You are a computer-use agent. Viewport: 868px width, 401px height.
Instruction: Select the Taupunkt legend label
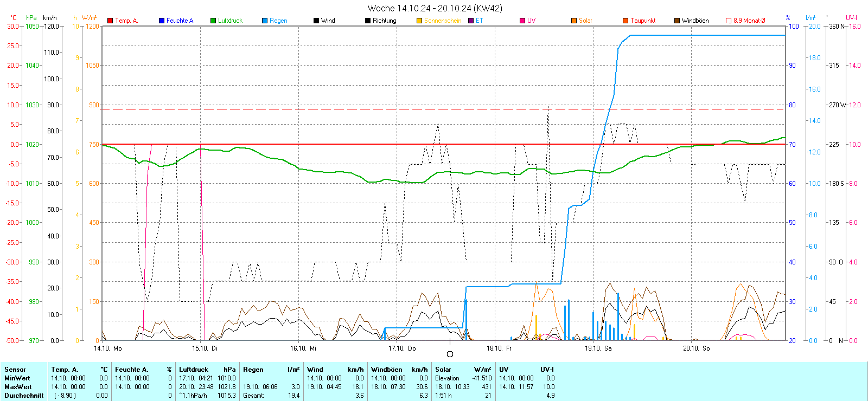643,21
